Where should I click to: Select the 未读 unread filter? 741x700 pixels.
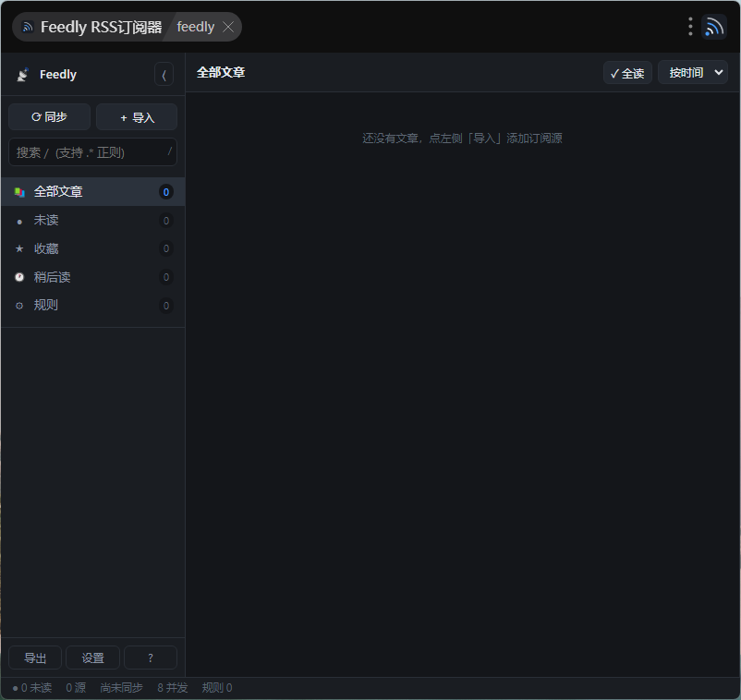point(92,220)
